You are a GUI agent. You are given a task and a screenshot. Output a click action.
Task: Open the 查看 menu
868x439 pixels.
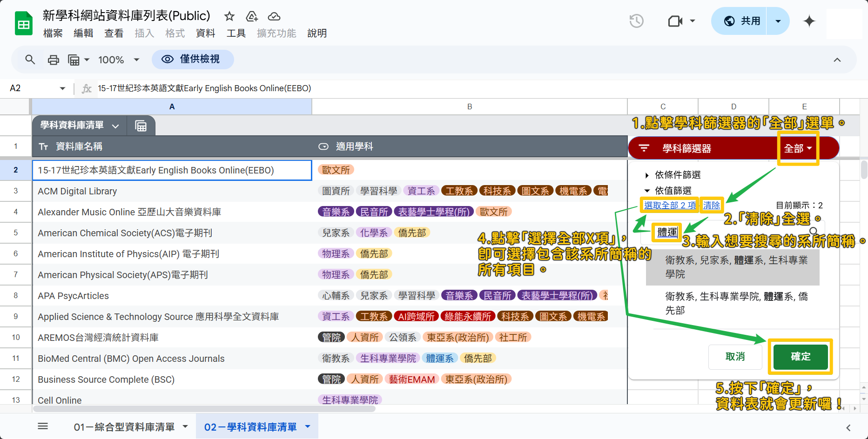[114, 33]
